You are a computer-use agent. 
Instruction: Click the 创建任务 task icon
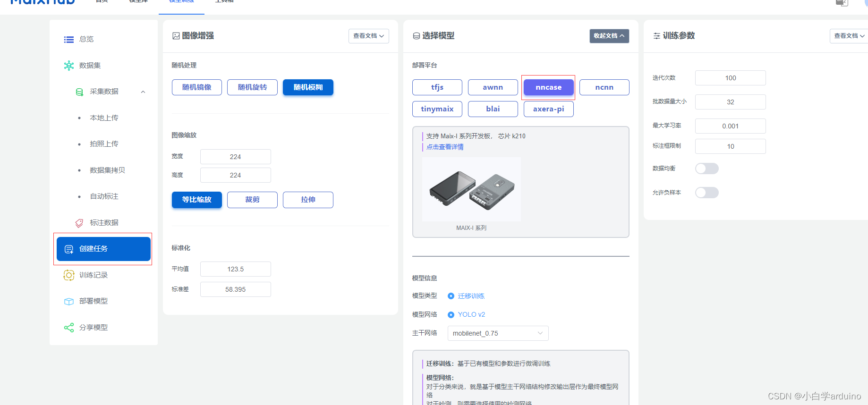[x=69, y=249]
